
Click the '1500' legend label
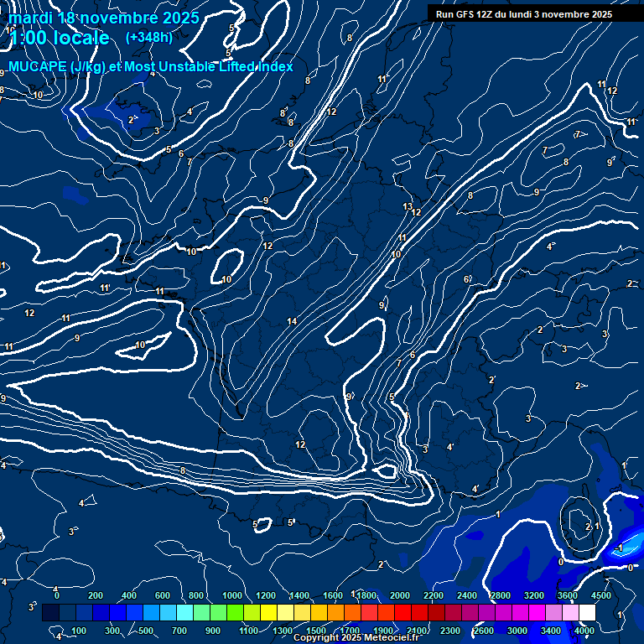pos(316,631)
